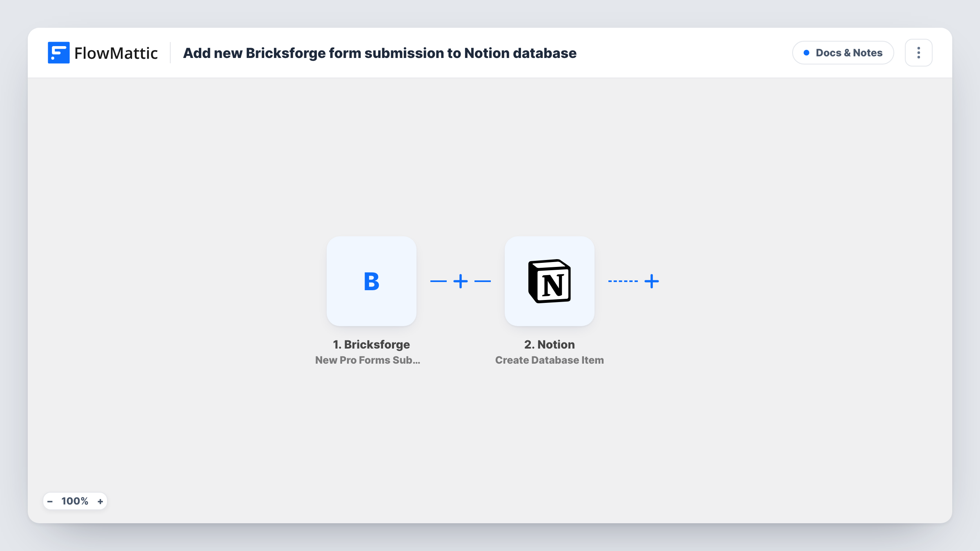Add new step after Notion

[652, 281]
